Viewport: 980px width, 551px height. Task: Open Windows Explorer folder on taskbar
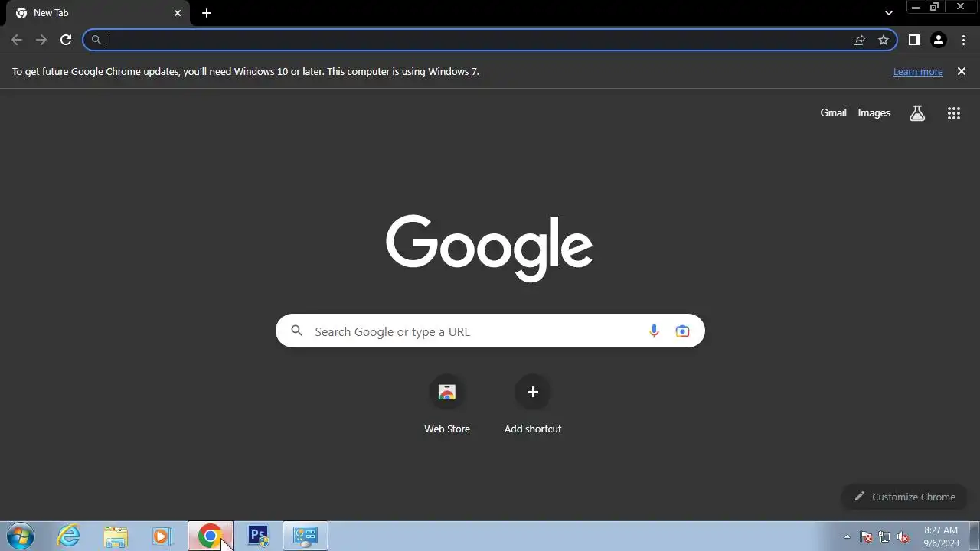[x=116, y=536]
